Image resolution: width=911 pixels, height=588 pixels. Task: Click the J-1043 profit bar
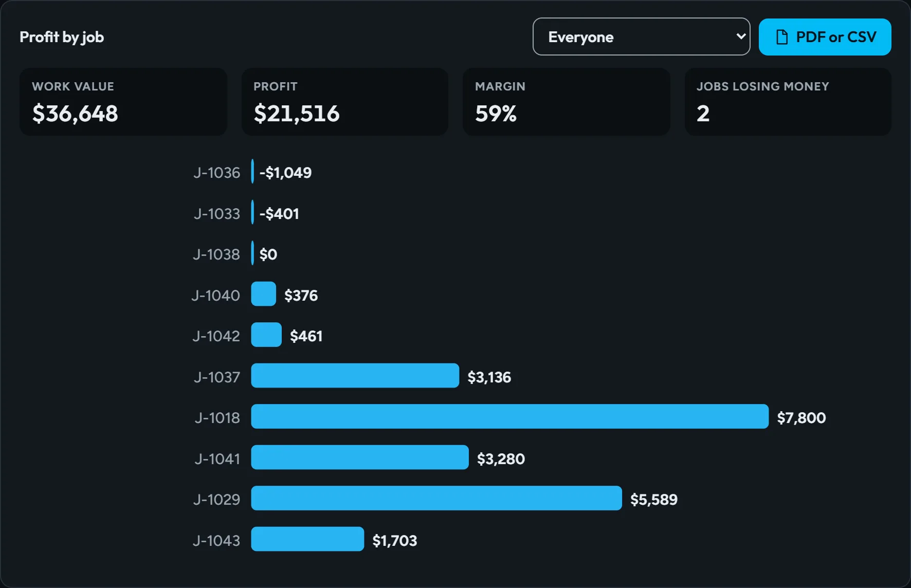pyautogui.click(x=307, y=539)
